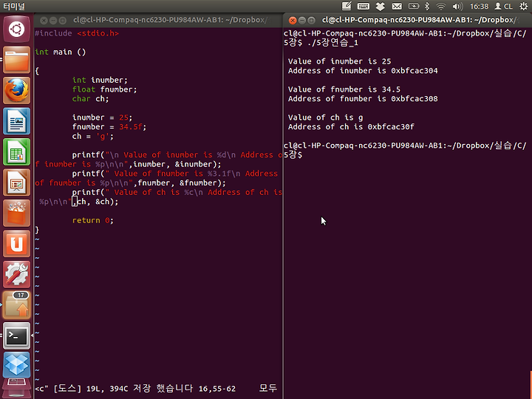Click "ch = 'g';" assignment line
This screenshot has height=399, width=532.
(92, 137)
